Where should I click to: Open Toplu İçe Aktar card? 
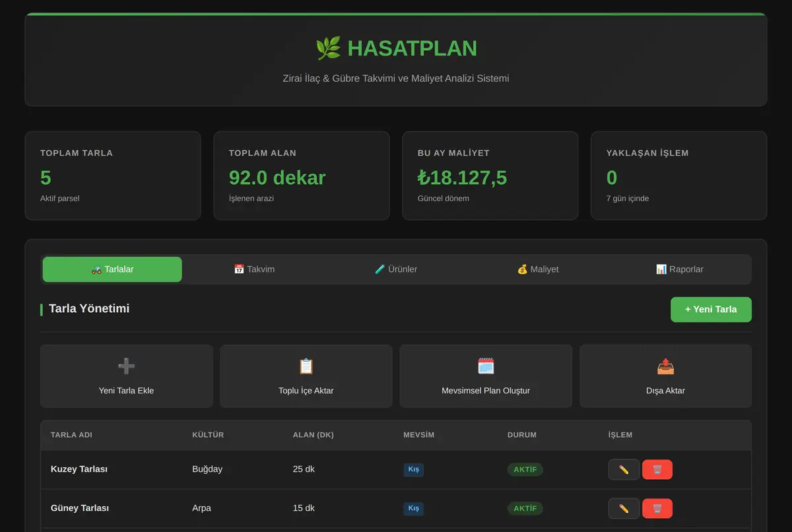pyautogui.click(x=306, y=376)
